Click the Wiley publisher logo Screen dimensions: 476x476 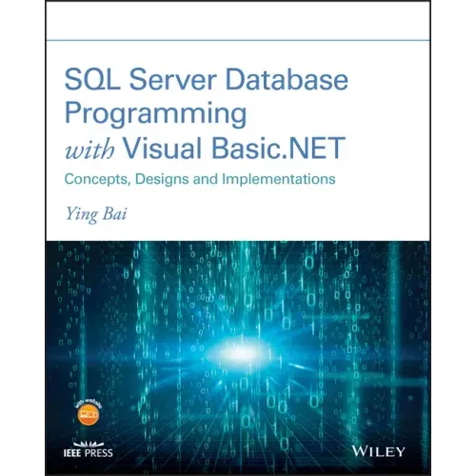379,451
